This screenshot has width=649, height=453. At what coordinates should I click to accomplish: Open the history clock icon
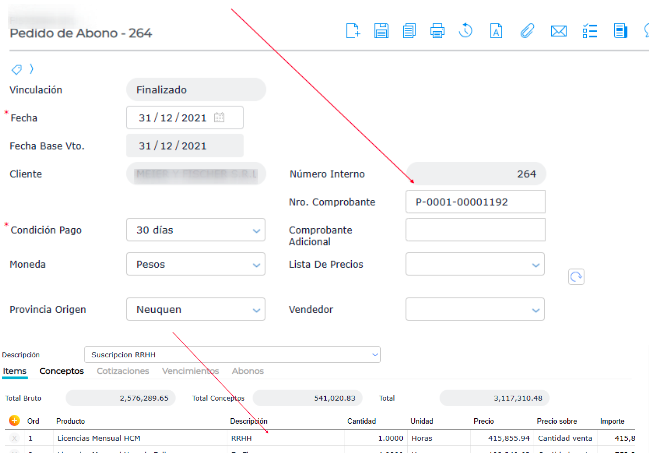pyautogui.click(x=466, y=31)
